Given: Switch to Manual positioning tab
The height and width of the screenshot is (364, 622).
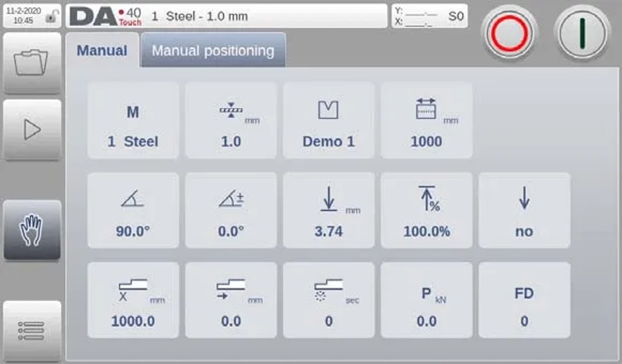Looking at the screenshot, I should (x=213, y=51).
